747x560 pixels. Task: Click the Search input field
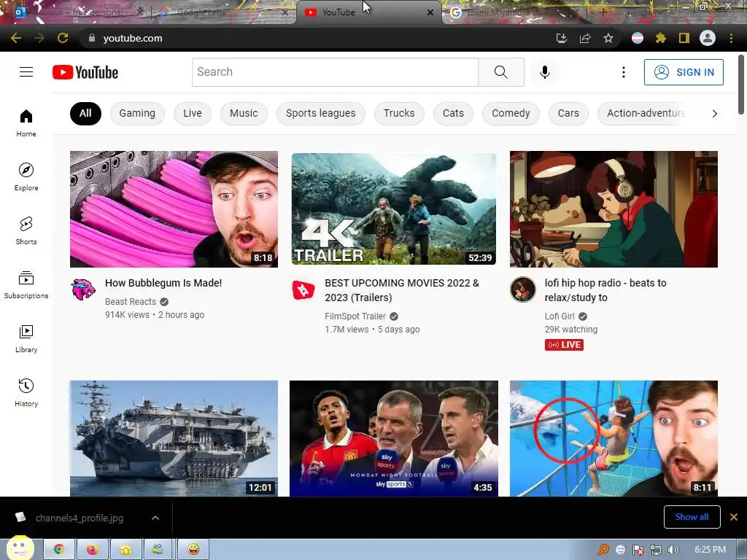(x=335, y=72)
